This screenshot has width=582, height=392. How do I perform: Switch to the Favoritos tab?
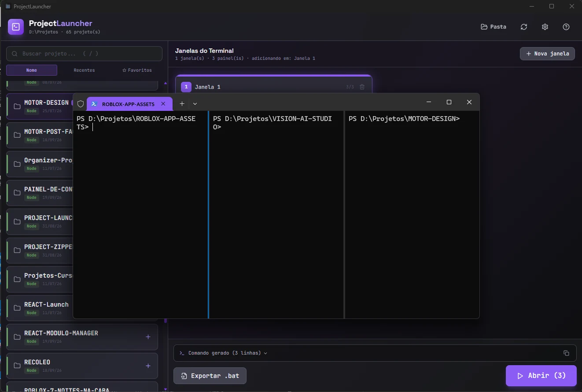pyautogui.click(x=137, y=70)
